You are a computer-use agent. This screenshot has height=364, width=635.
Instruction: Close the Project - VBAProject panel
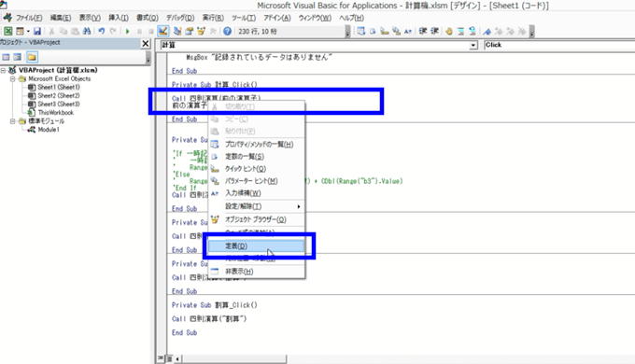(x=146, y=43)
